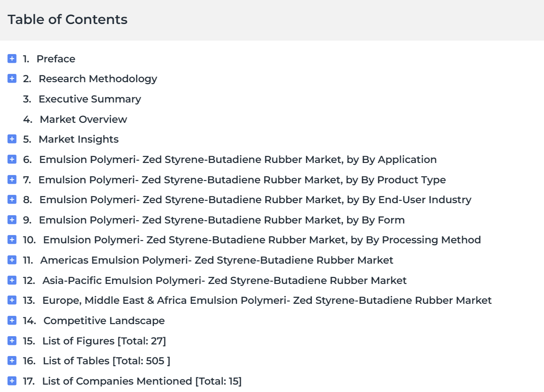544x392 pixels.
Task: Open the By Form section plus icon
Action: [x=12, y=220]
